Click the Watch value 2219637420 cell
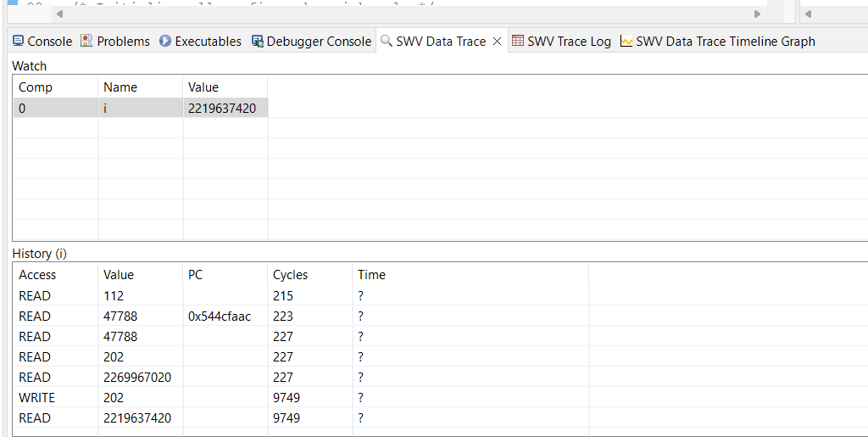This screenshot has height=437, width=868. (222, 108)
